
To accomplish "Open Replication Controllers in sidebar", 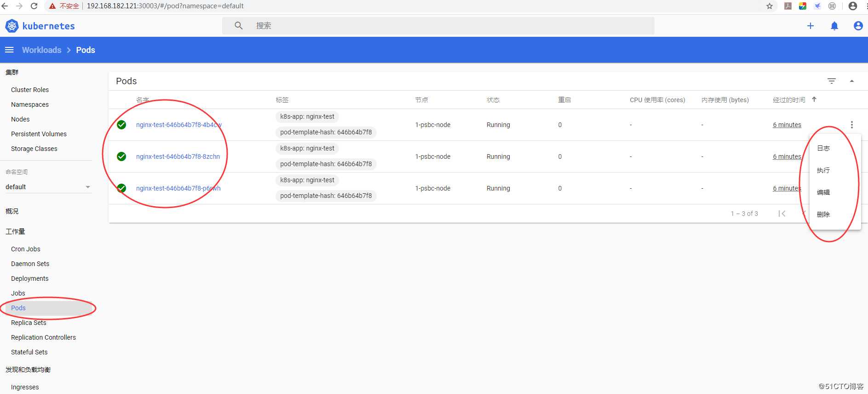I will click(x=43, y=337).
